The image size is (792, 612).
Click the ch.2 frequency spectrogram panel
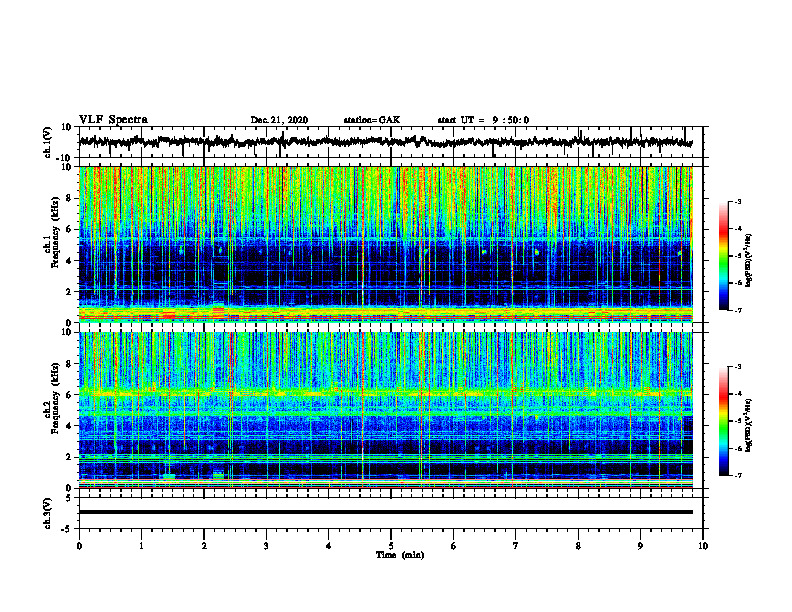point(386,410)
